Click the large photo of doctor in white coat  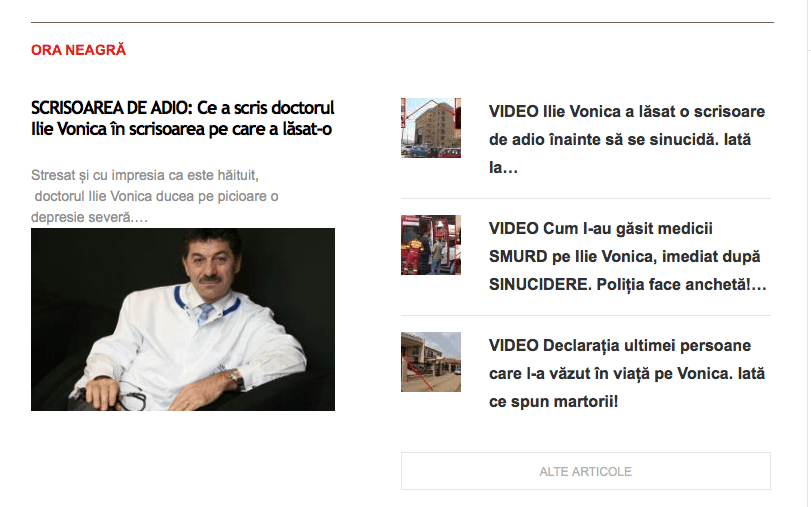tap(183, 319)
